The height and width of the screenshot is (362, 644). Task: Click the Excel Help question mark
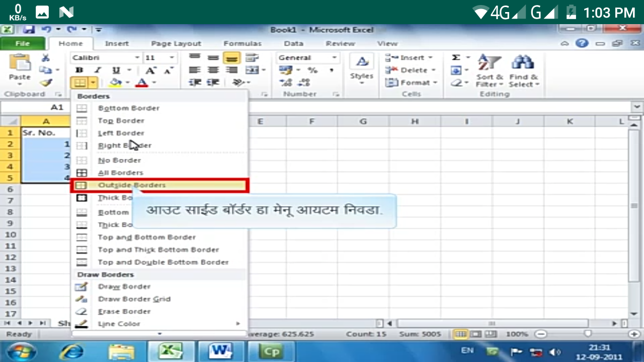click(582, 43)
